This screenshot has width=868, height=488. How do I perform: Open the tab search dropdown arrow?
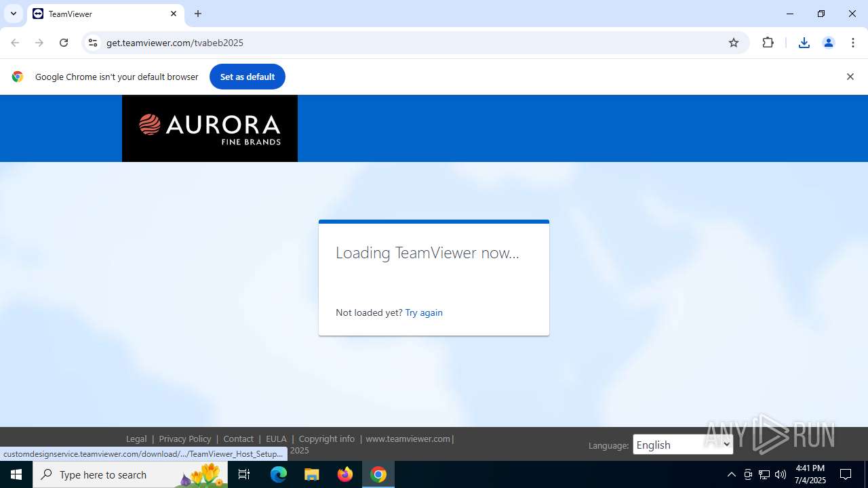tap(13, 14)
